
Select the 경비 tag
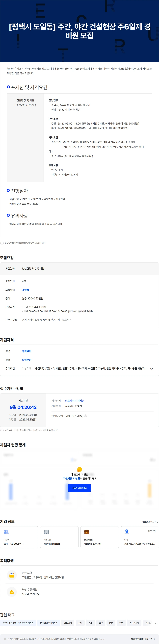click(80, 623)
